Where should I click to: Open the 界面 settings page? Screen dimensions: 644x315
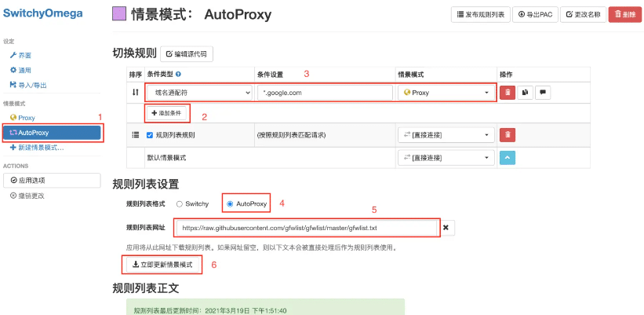(x=20, y=55)
